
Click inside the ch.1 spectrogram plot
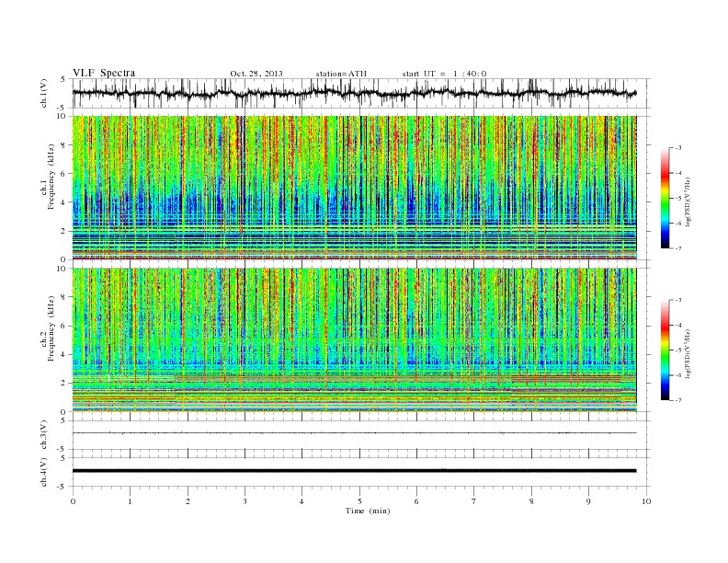354,188
